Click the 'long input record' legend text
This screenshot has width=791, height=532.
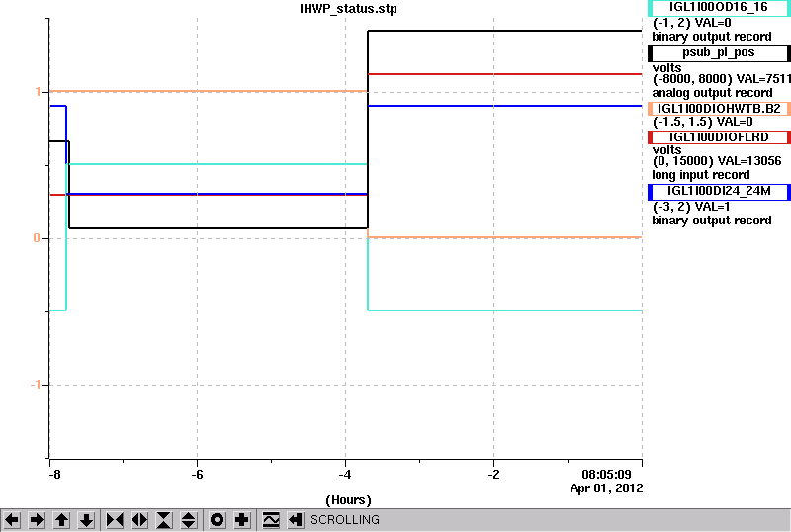tap(701, 175)
